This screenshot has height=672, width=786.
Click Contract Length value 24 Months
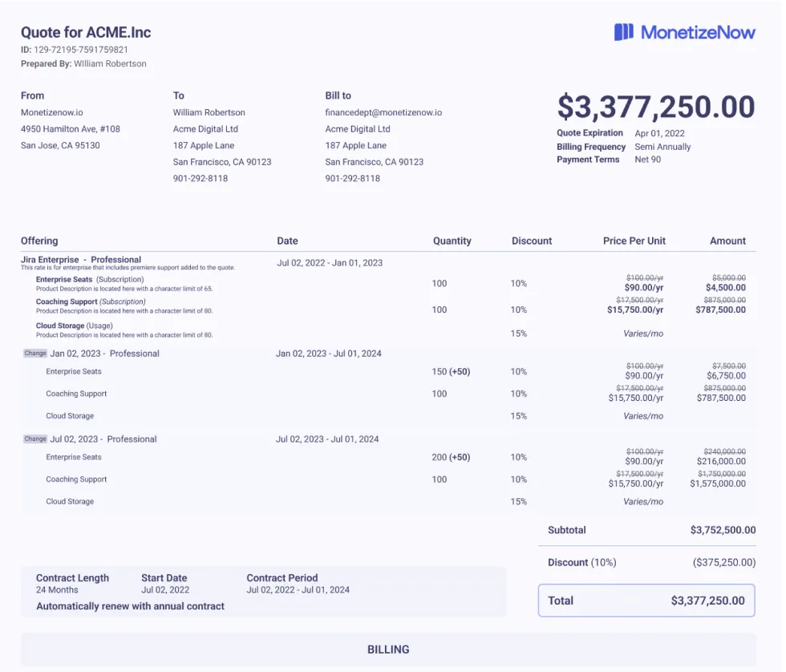pos(57,590)
